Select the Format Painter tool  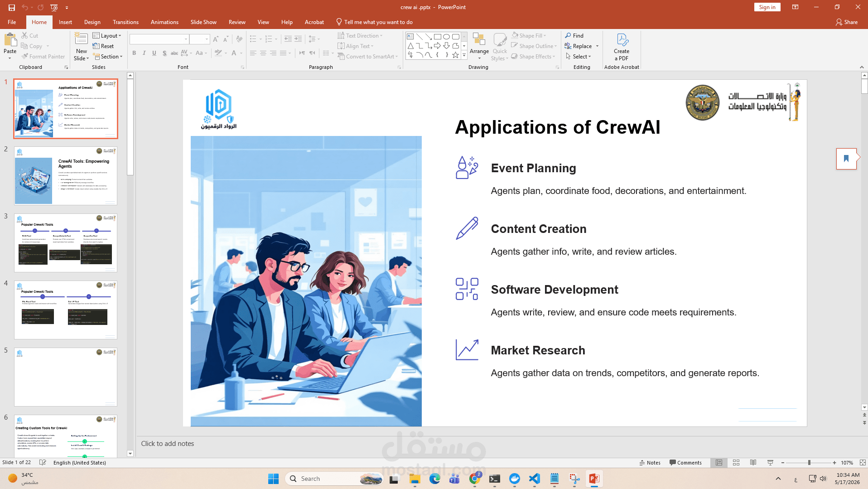(x=43, y=57)
